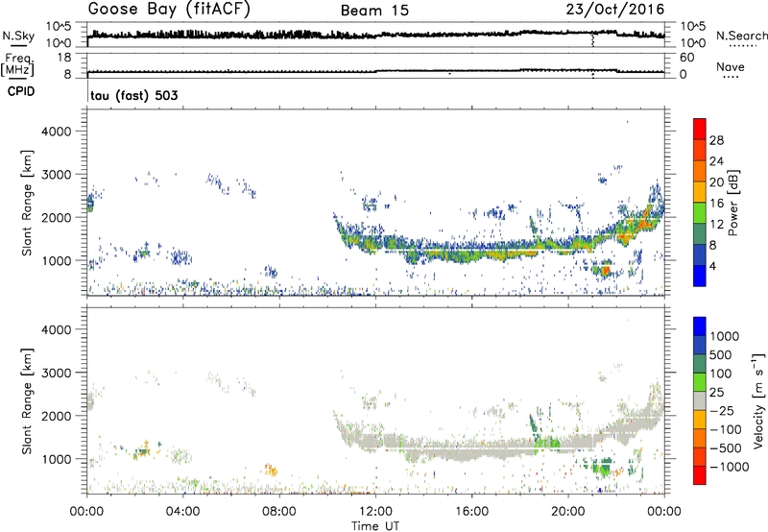Pick the light green 12–16 dB Power color segment

[700, 212]
